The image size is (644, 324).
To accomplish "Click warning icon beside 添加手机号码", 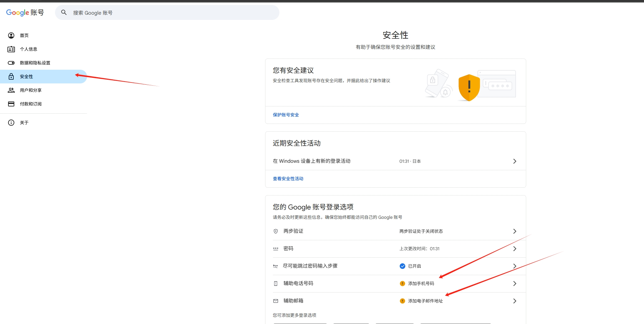I will point(402,284).
